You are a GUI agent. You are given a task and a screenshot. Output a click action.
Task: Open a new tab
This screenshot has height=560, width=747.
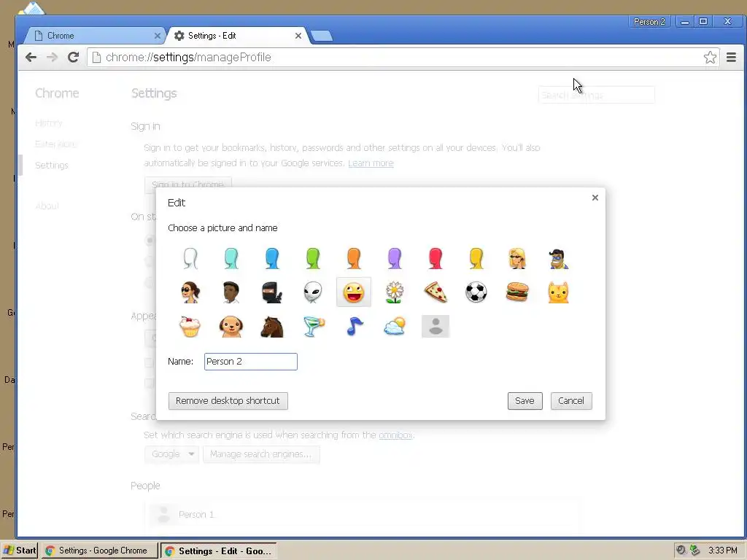pos(322,36)
